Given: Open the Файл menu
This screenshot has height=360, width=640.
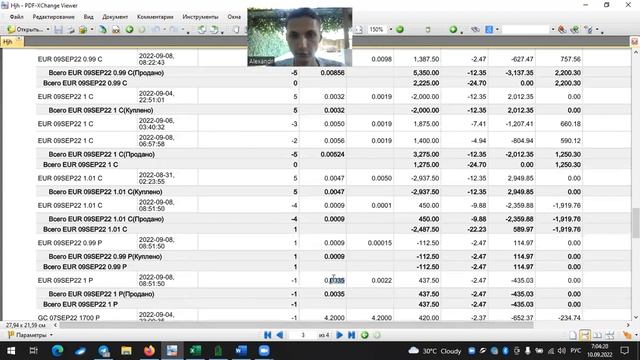Looking at the screenshot, I should (x=16, y=17).
